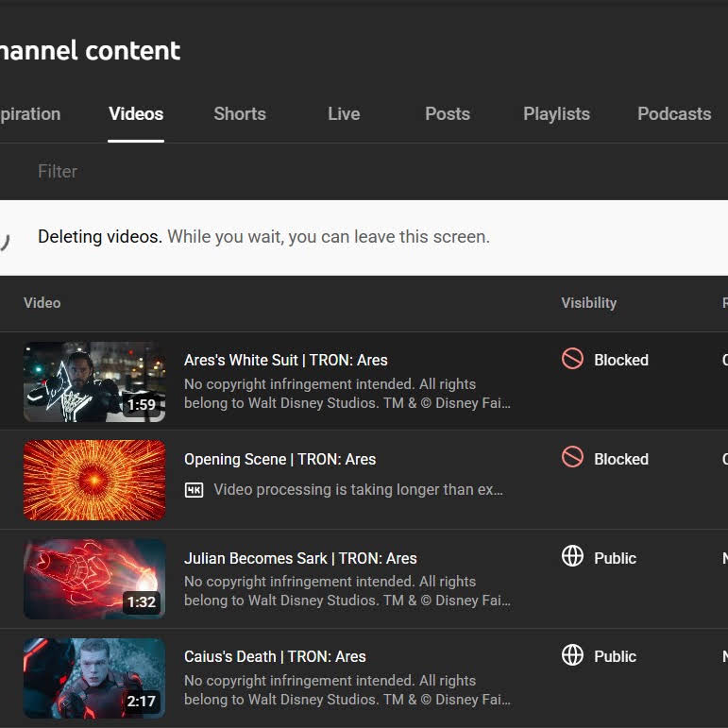The height and width of the screenshot is (728, 728).
Task: Click the 4K badge on Opening Scene
Action: 195,490
